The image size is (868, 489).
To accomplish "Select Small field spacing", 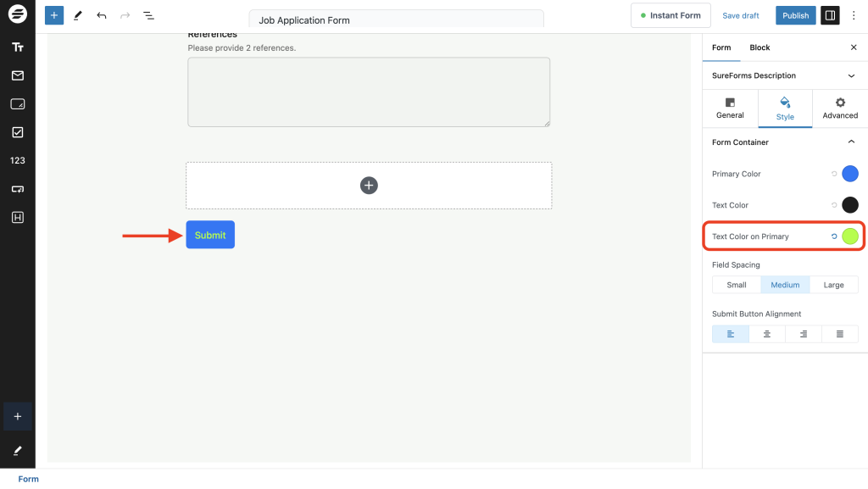I will pyautogui.click(x=736, y=284).
